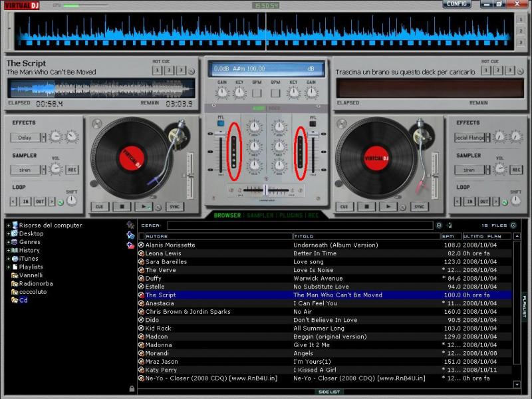Switch to the BROWSER tab
Viewport: 532px width, 399px height.
[227, 215]
